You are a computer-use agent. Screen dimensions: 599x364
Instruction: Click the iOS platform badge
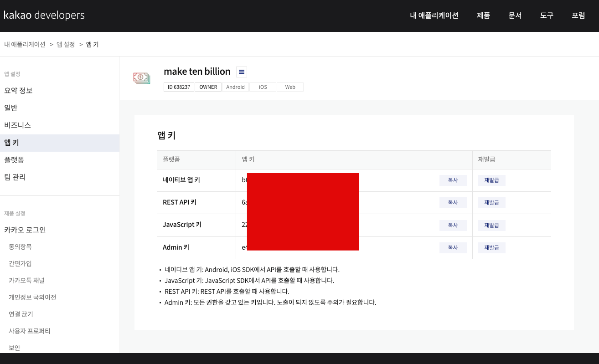point(263,87)
